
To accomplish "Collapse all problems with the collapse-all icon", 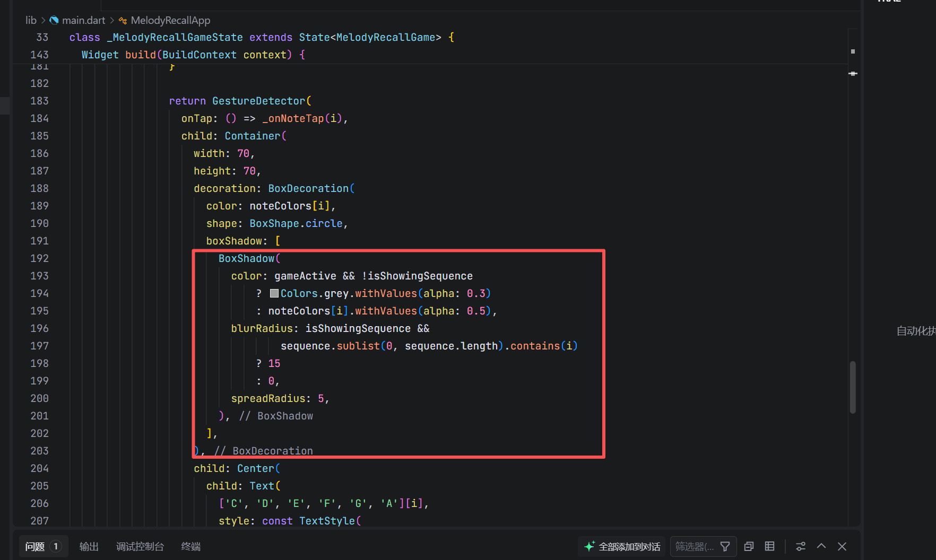I will [749, 546].
